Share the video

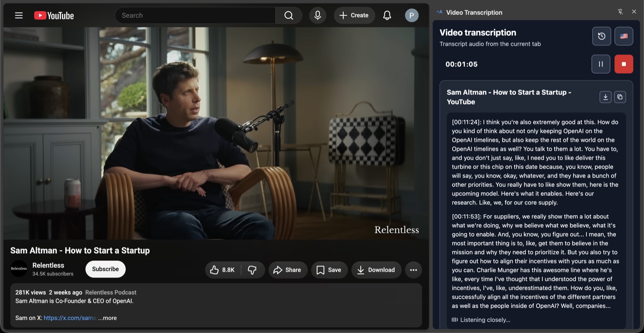click(x=287, y=270)
